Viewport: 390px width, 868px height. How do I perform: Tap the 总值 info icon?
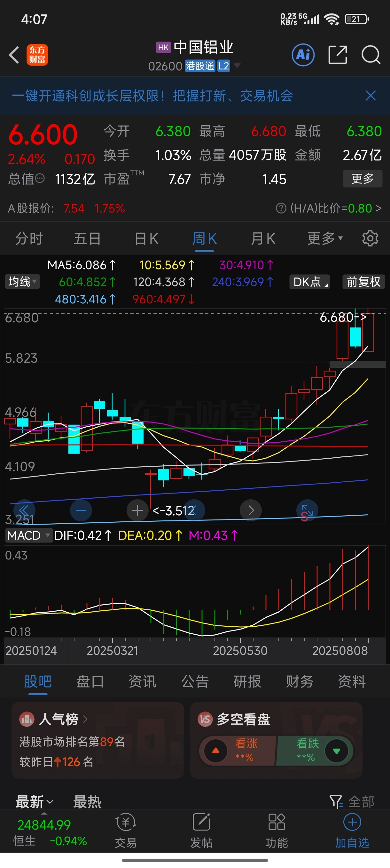(40, 178)
